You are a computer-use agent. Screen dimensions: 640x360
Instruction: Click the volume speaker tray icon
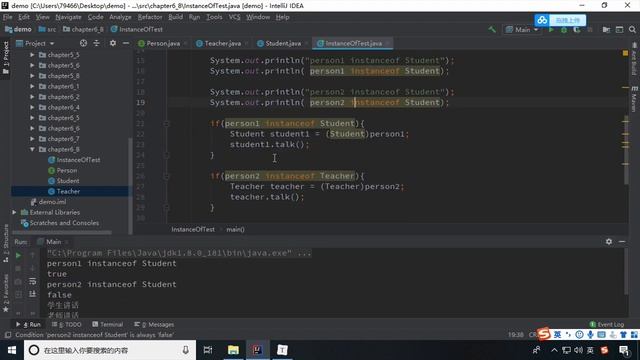tap(578, 350)
